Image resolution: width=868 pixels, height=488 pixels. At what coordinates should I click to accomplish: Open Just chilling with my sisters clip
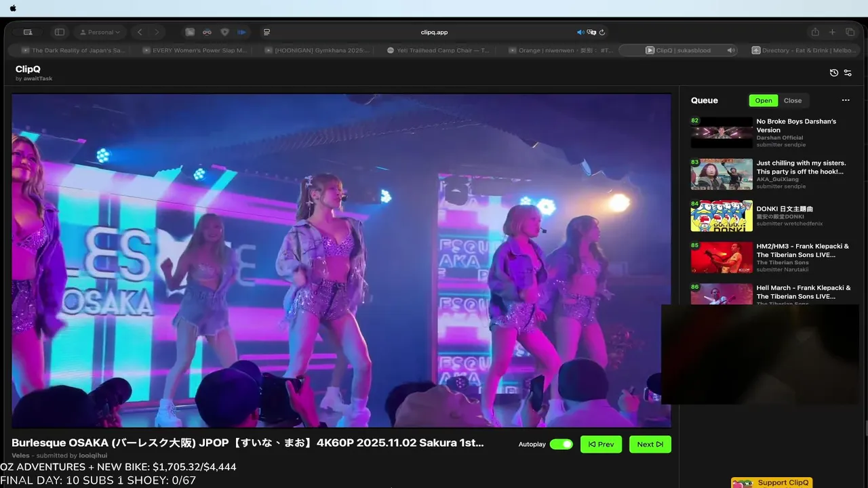point(802,167)
